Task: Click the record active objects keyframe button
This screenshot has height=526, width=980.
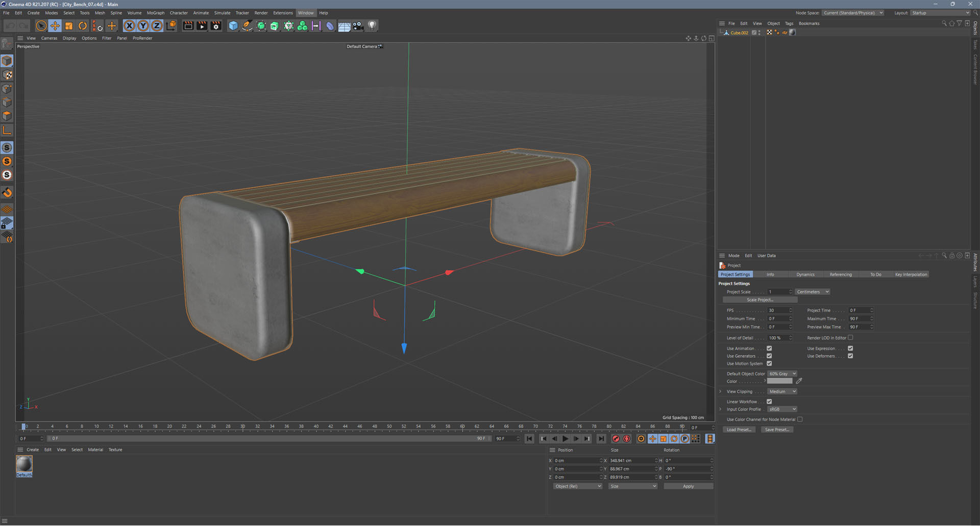Action: pyautogui.click(x=616, y=439)
